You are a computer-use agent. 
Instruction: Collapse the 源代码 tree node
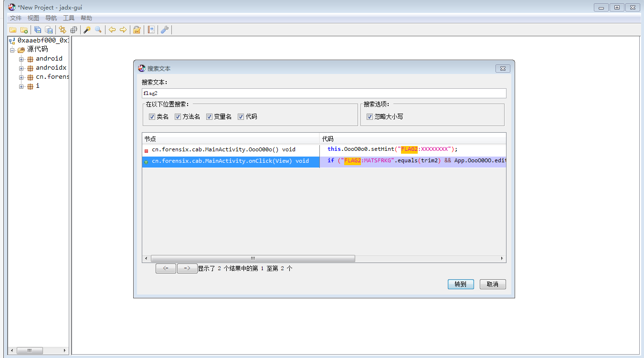pyautogui.click(x=12, y=50)
